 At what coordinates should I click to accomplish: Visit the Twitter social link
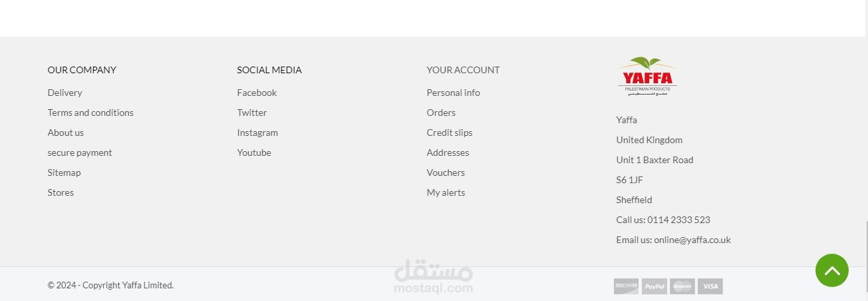(251, 113)
